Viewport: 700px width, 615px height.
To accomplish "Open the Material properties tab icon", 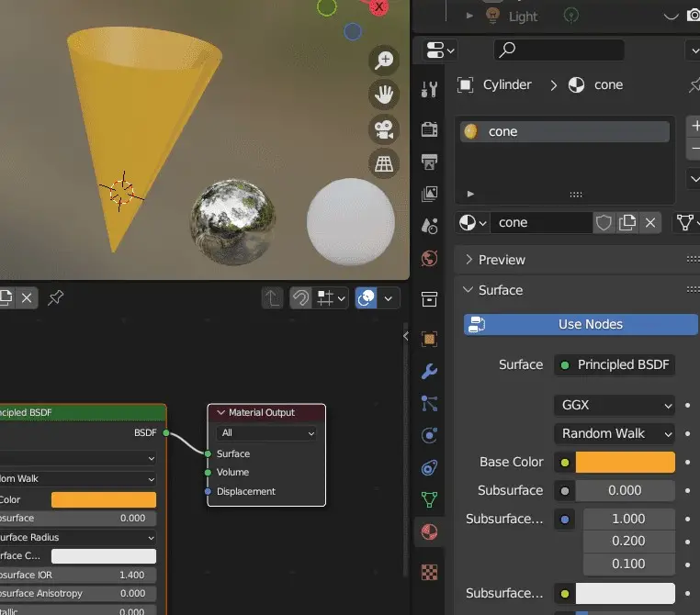I will (429, 531).
